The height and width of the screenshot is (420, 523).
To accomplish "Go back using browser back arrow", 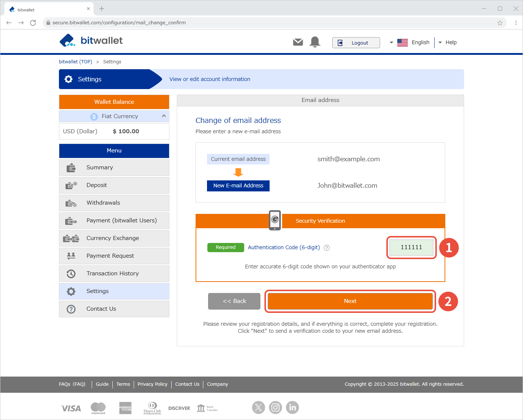I will (9, 23).
